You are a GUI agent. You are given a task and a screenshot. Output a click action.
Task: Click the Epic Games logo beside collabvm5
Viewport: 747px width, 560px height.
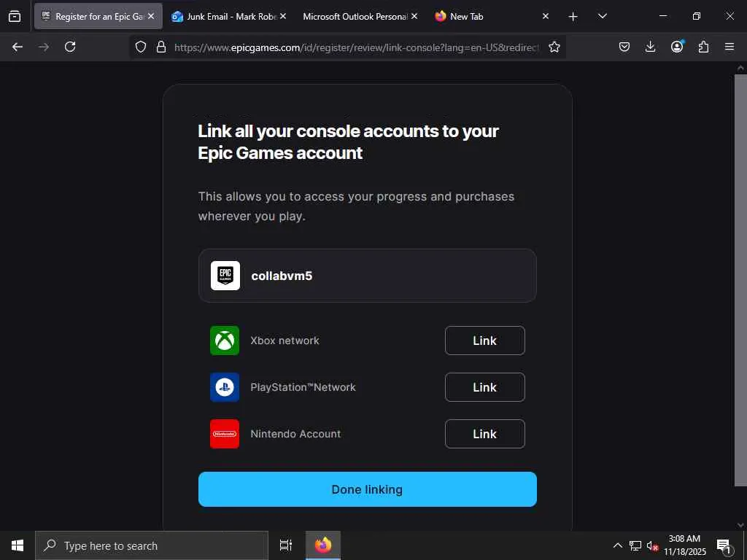tap(225, 276)
